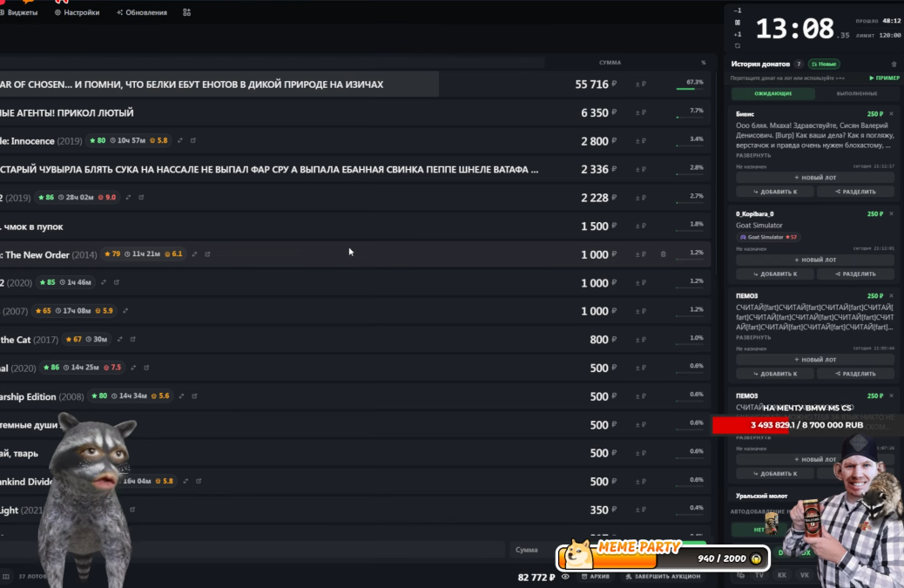
Task: Click РАЗДЕЛИТЬ on the 0_Kopibara_0 donation
Action: click(855, 274)
